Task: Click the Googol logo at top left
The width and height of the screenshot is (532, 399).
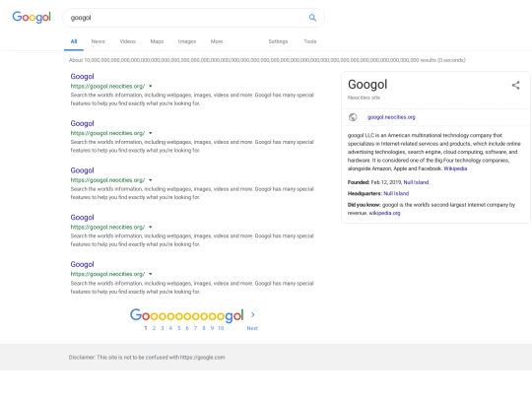Action: (x=32, y=17)
